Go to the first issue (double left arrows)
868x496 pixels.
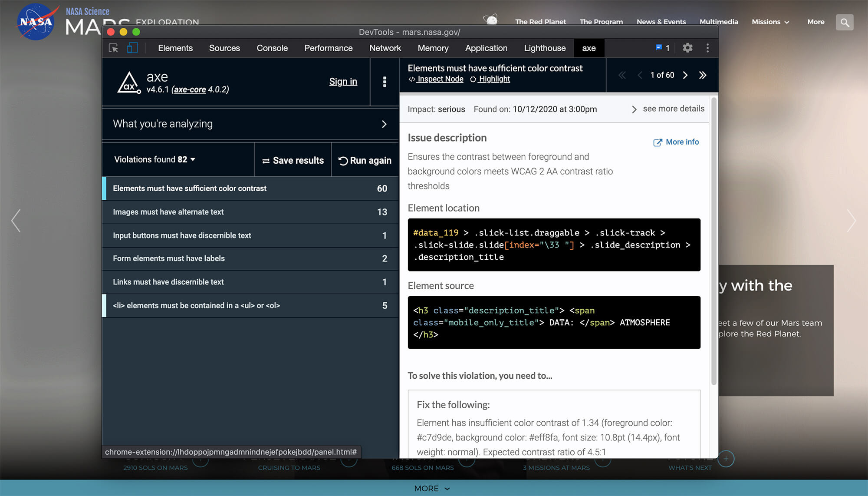point(622,75)
